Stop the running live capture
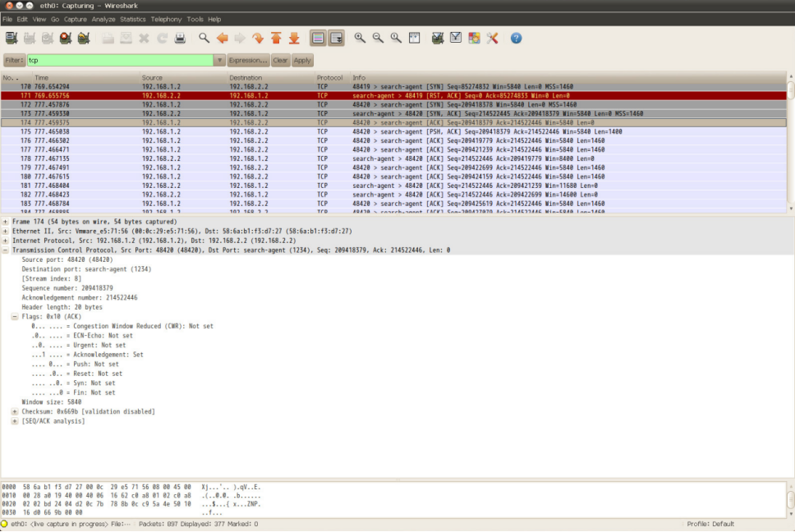The image size is (795, 532). coord(65,38)
